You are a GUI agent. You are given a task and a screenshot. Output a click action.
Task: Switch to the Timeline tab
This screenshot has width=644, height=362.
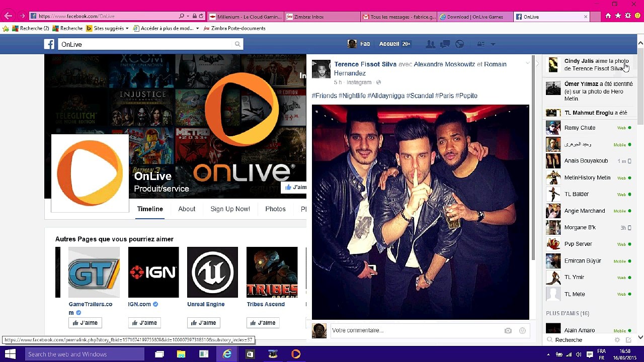[x=150, y=209]
